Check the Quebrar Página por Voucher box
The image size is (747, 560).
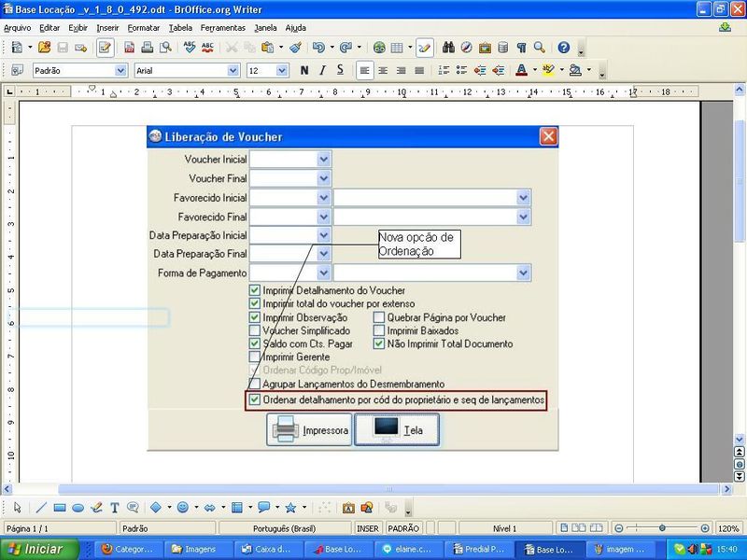(380, 317)
